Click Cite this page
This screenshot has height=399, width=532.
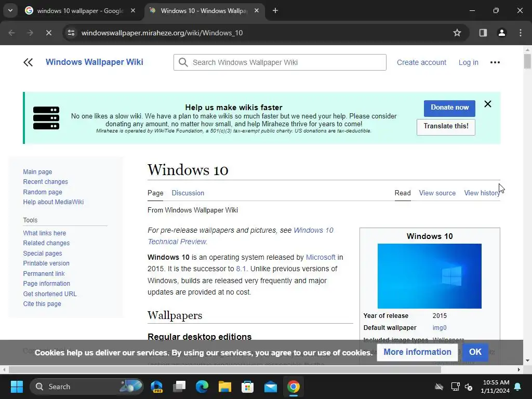coord(42,303)
